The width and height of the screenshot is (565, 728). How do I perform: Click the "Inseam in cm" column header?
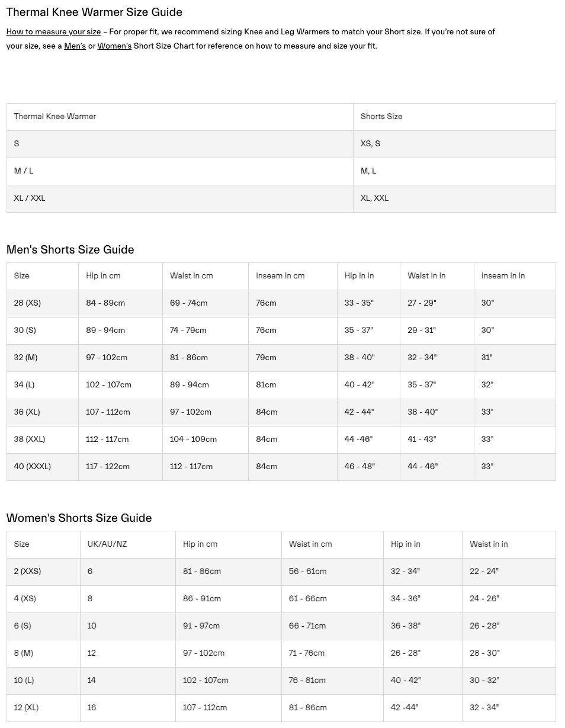[x=280, y=276]
